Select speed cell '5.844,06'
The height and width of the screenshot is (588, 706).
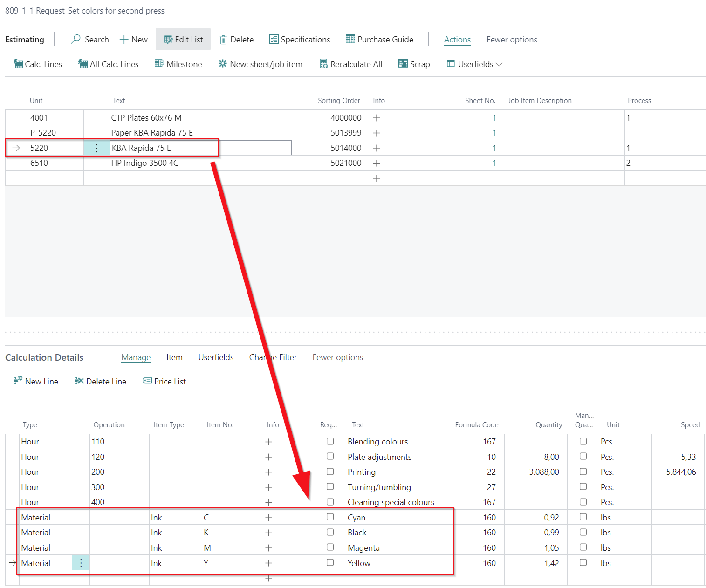678,472
